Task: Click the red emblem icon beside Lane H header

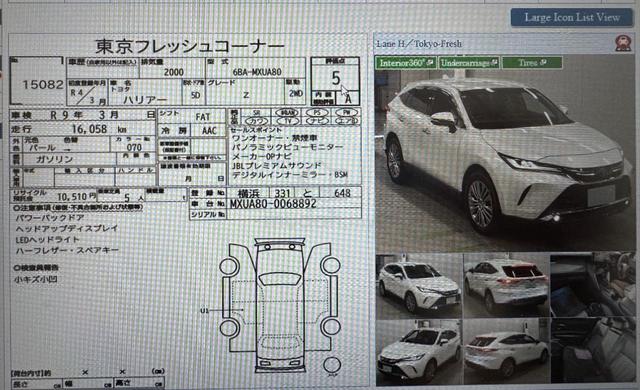Action: pos(623,43)
